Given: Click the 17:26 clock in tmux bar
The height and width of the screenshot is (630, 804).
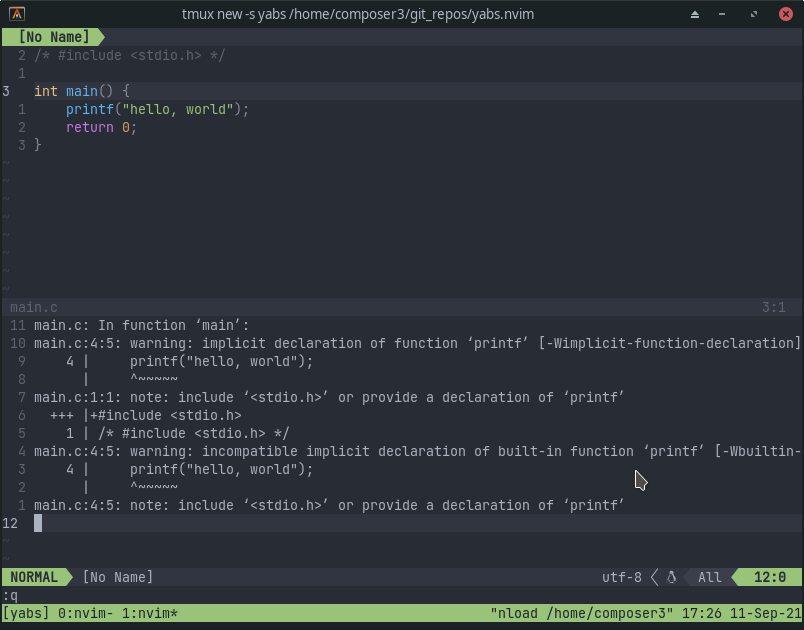Looking at the screenshot, I should coord(701,613).
